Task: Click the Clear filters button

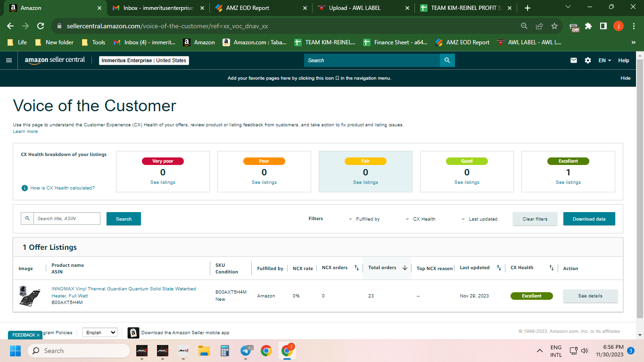Action: pyautogui.click(x=535, y=219)
